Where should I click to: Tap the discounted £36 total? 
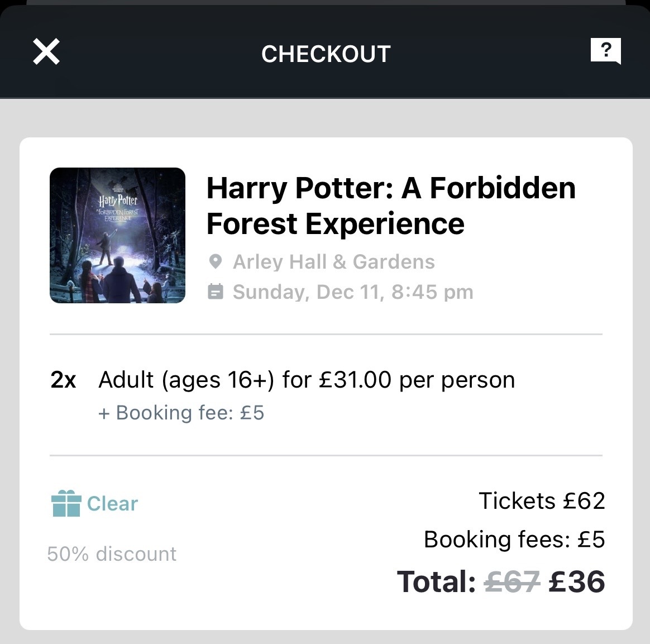577,581
